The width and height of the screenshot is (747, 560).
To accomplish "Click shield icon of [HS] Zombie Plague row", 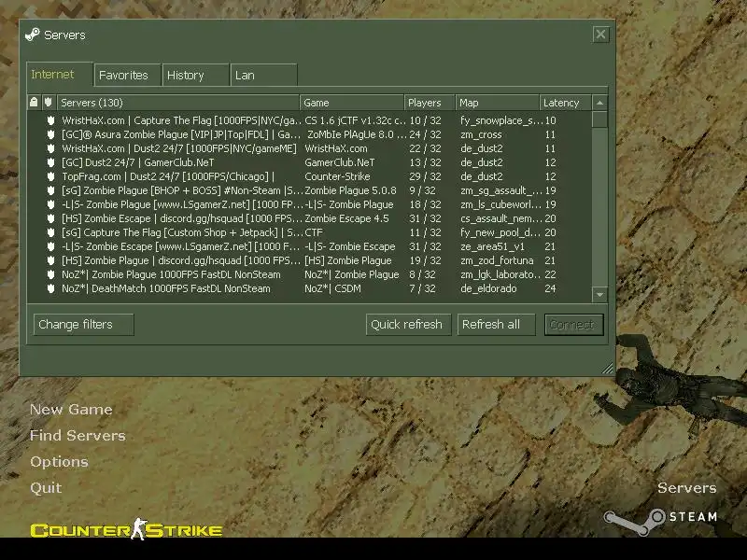I will tap(50, 260).
